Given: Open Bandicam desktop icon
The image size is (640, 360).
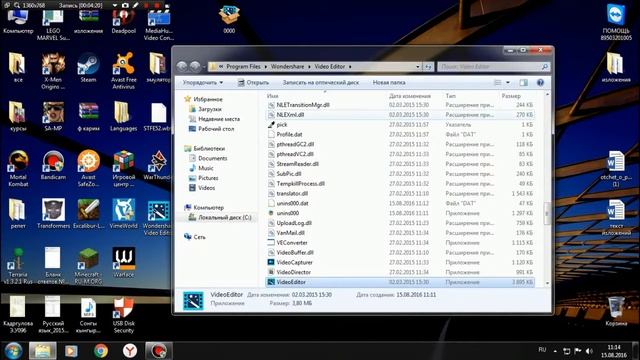Looking at the screenshot, I should [x=53, y=165].
